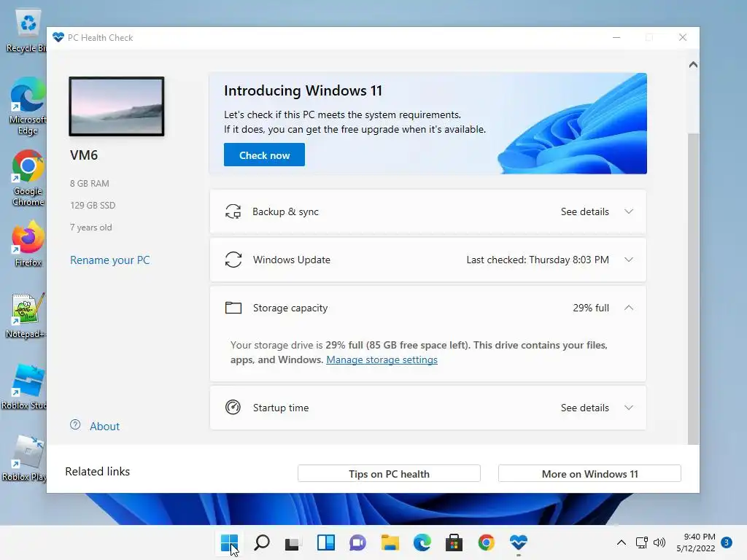Click Tips on PC health button
The image size is (747, 560).
pos(390,474)
